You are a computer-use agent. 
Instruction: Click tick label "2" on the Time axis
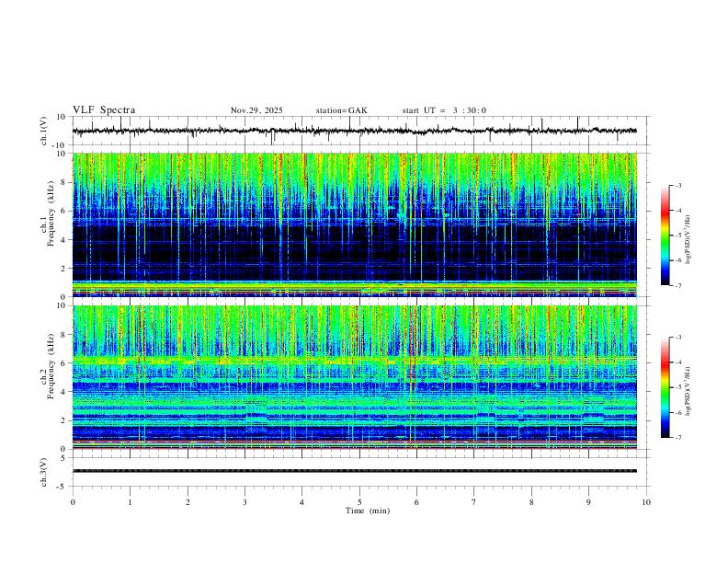click(x=188, y=502)
